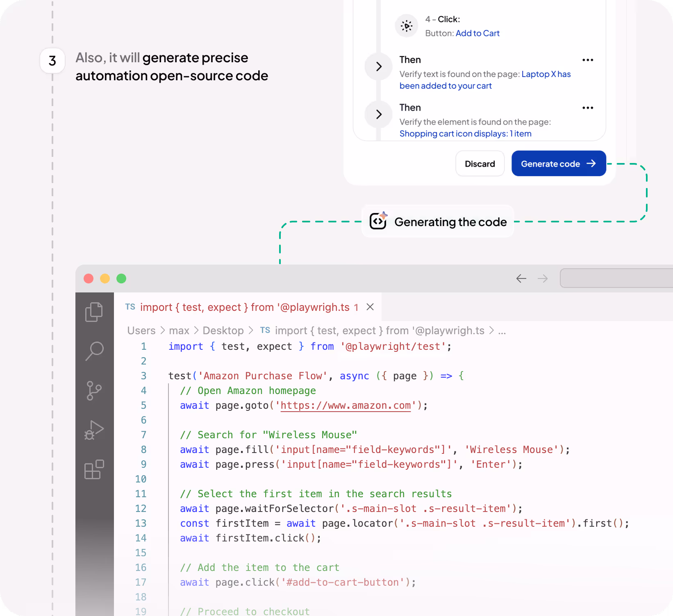Viewport: 673px width, 616px height.
Task: Click the 'Enter' string on line 9
Action: tap(491, 464)
